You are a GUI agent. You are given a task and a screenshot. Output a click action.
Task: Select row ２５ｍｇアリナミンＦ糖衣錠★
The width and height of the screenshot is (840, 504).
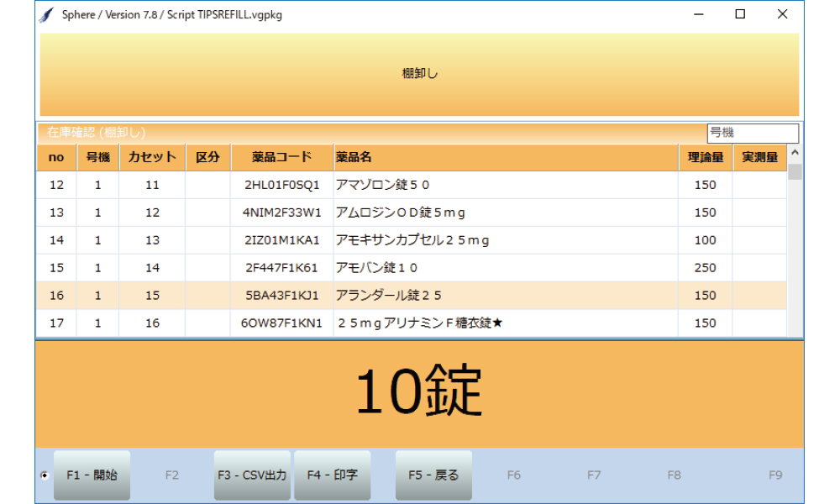(412, 323)
